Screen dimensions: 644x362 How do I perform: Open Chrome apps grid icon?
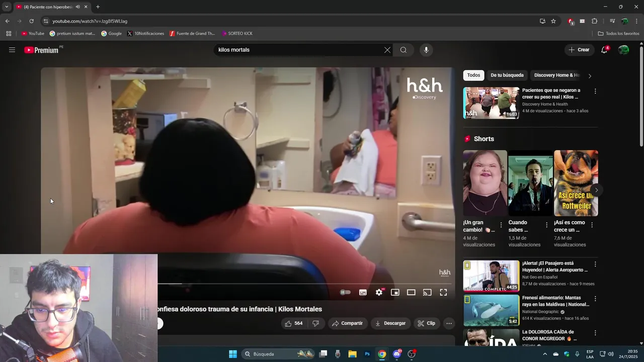(x=9, y=34)
